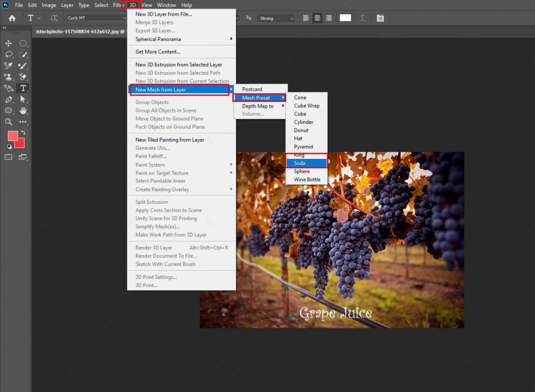Activate the Clone Stamp tool
Image resolution: width=535 pixels, height=392 pixels.
click(8, 77)
